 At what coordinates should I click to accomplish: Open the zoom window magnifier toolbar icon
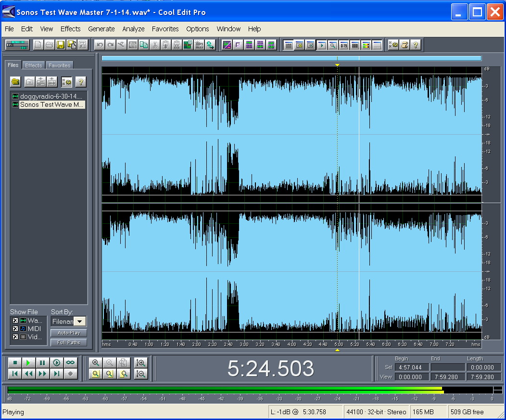(332, 45)
